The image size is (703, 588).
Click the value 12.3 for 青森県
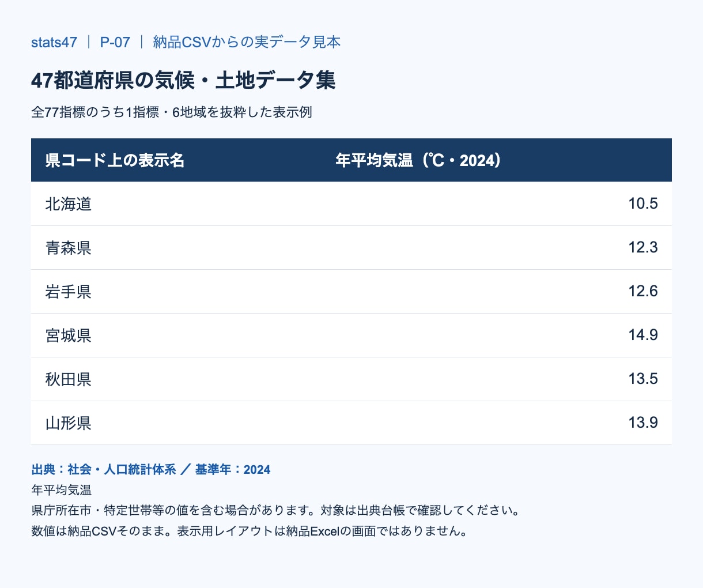click(643, 247)
